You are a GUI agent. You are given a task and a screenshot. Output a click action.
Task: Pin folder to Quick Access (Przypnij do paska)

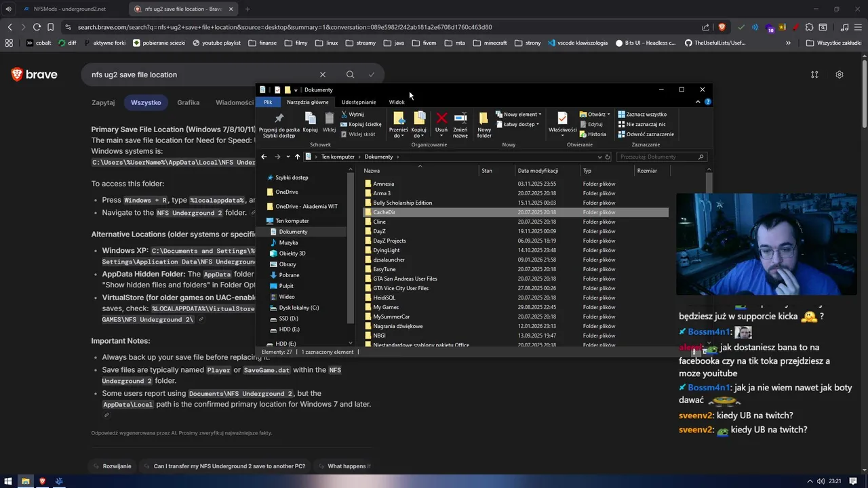coord(279,125)
